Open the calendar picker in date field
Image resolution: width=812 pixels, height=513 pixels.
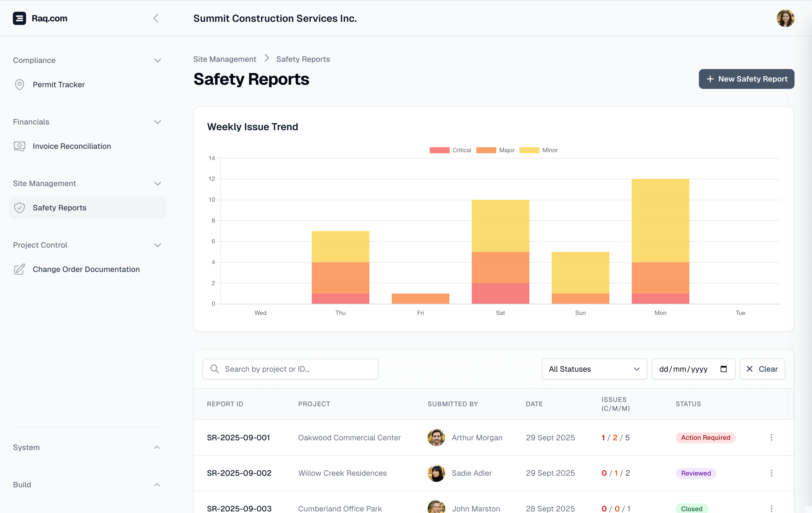pos(723,369)
